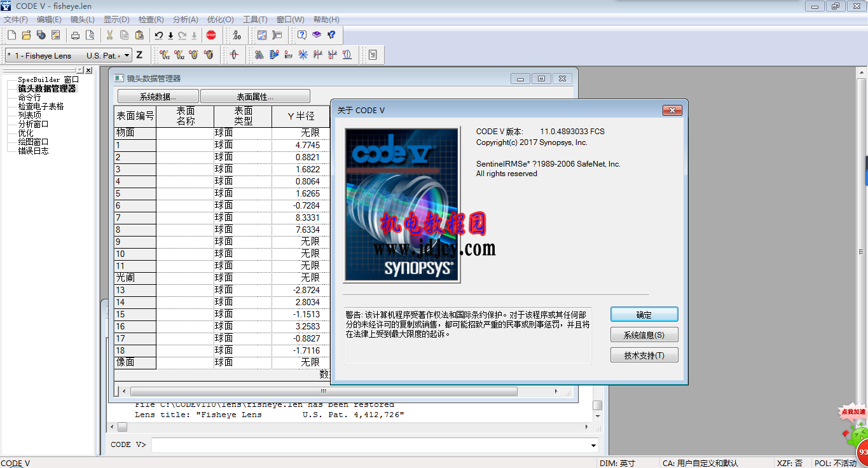Open an existing lens file
Image resolution: width=868 pixels, height=468 pixels.
pyautogui.click(x=26, y=35)
